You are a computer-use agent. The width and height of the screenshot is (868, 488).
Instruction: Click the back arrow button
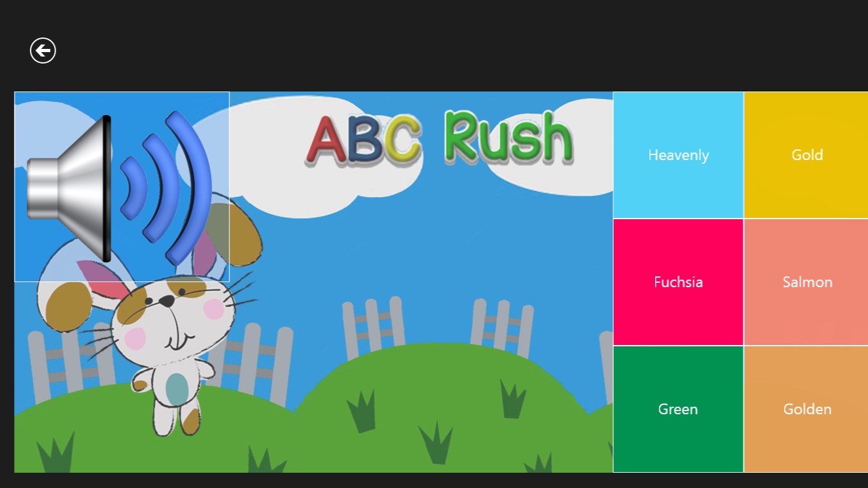click(43, 51)
